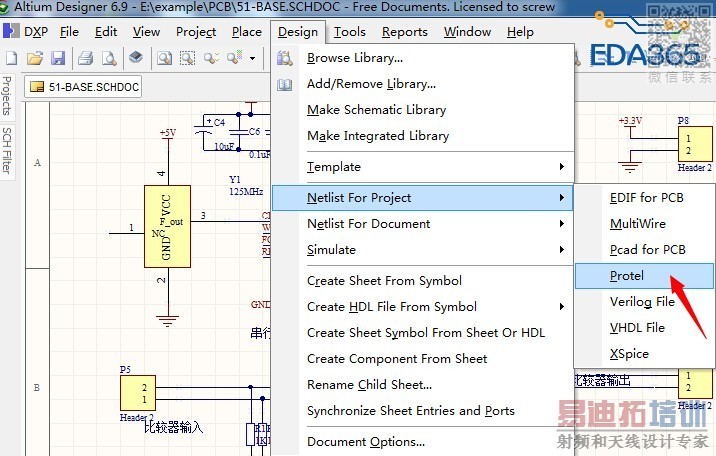This screenshot has width=716, height=456.
Task: Open the Project menu
Action: (x=196, y=32)
